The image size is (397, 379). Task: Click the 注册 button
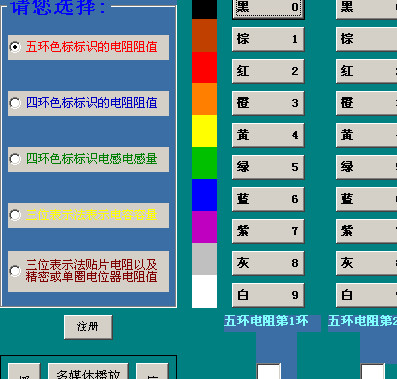point(88,327)
